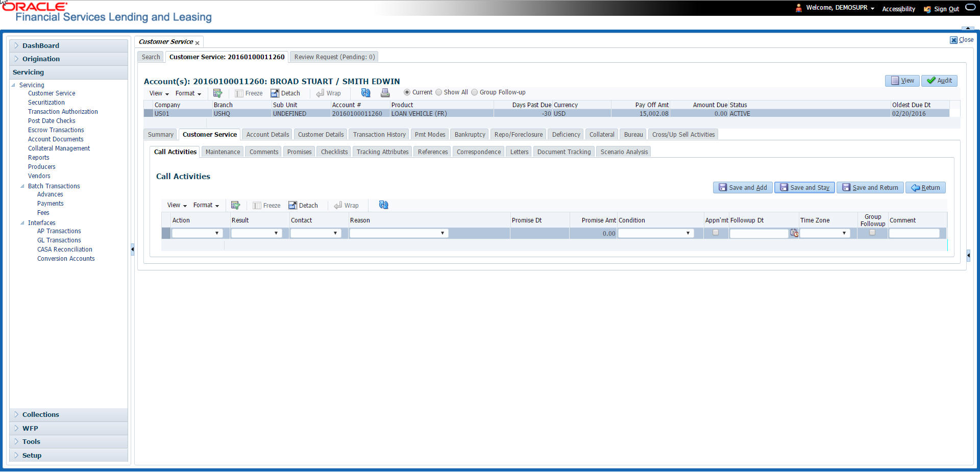980x472 pixels.
Task: Switch to the Transaction History tab
Action: (379, 135)
